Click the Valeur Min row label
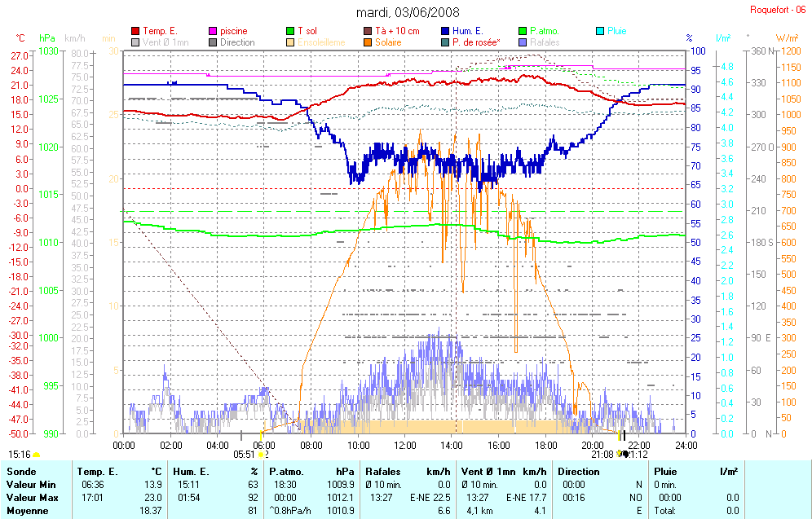This screenshot has width=812, height=519. (x=31, y=485)
